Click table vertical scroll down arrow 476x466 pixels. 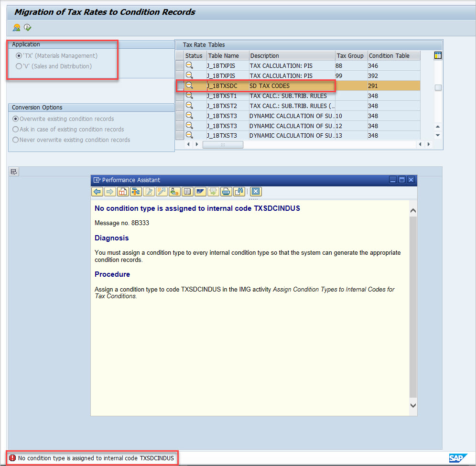438,135
